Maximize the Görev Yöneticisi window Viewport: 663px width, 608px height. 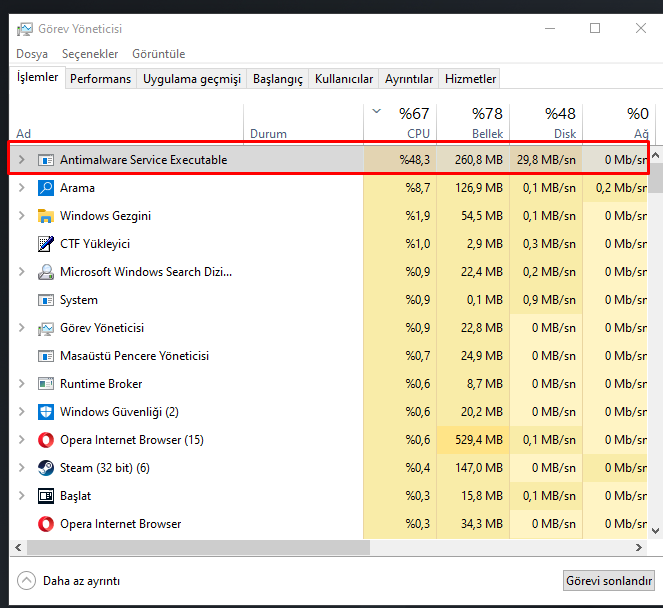(595, 28)
